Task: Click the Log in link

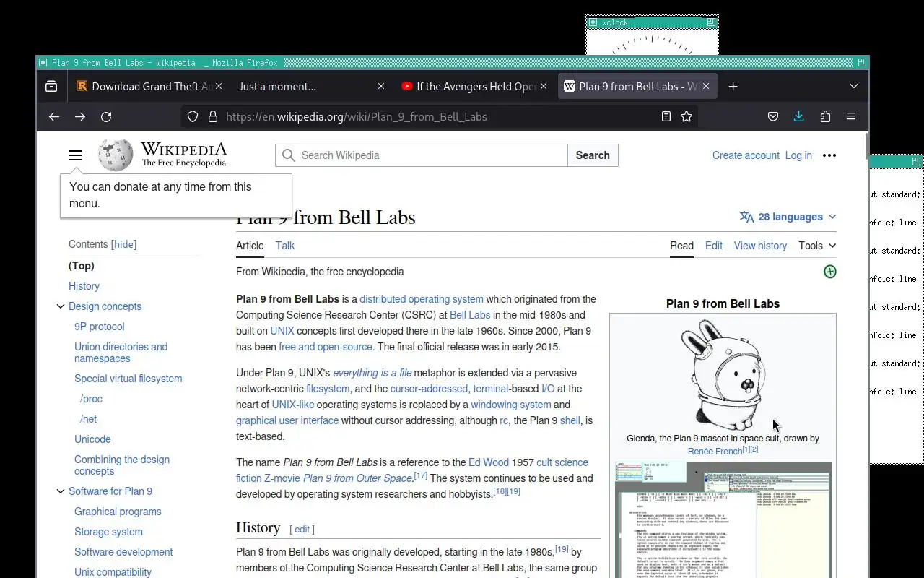Action: pos(798,155)
